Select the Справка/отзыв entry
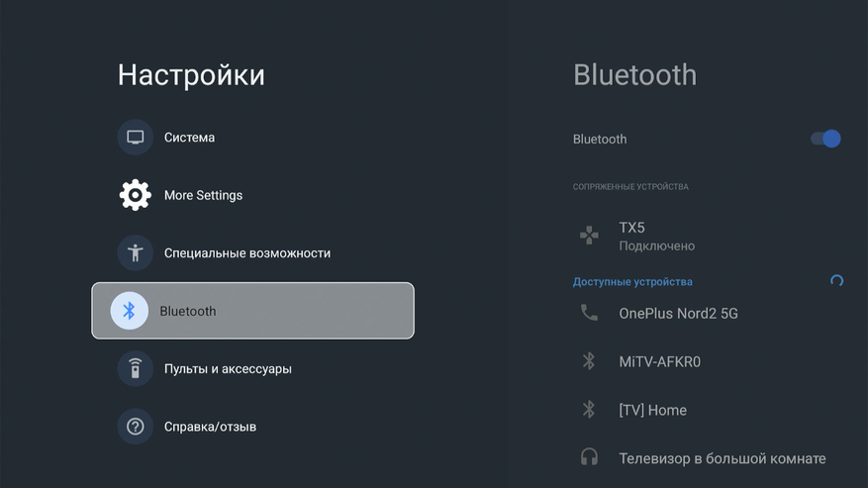The height and width of the screenshot is (488, 868). coord(210,427)
